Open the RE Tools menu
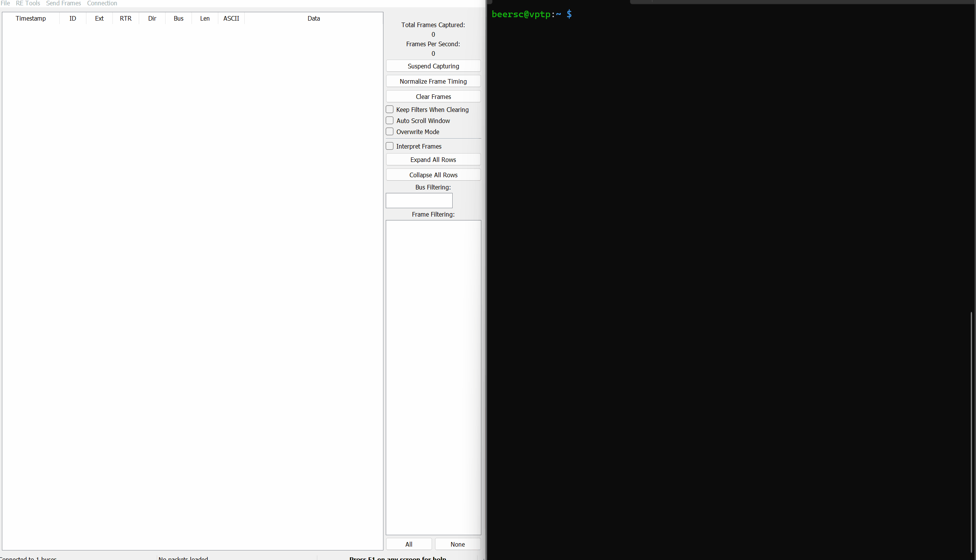This screenshot has height=560, width=976. pyautogui.click(x=28, y=3)
